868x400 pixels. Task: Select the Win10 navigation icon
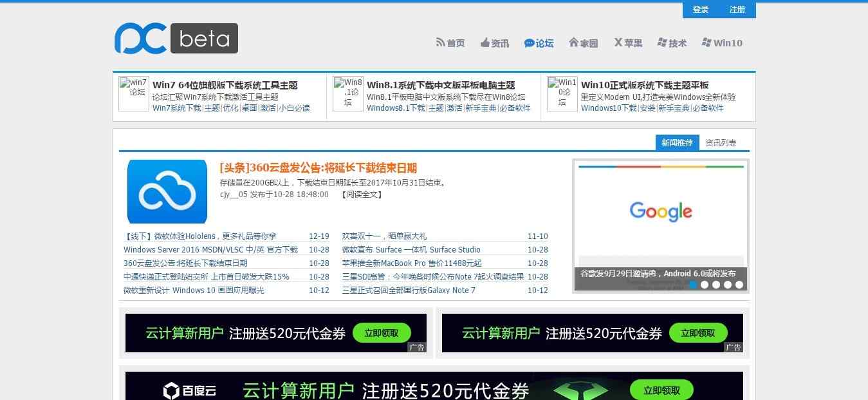705,43
